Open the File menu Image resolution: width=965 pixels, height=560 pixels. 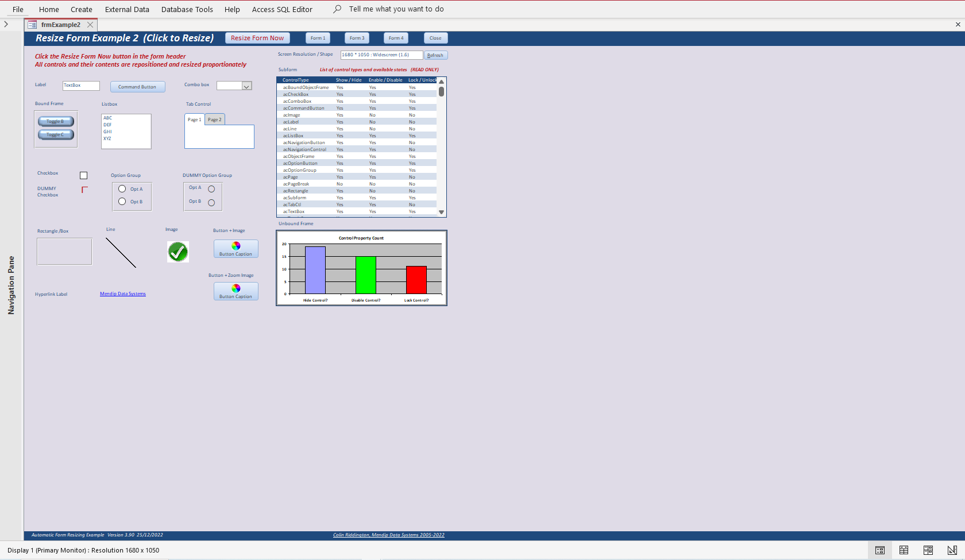click(18, 9)
